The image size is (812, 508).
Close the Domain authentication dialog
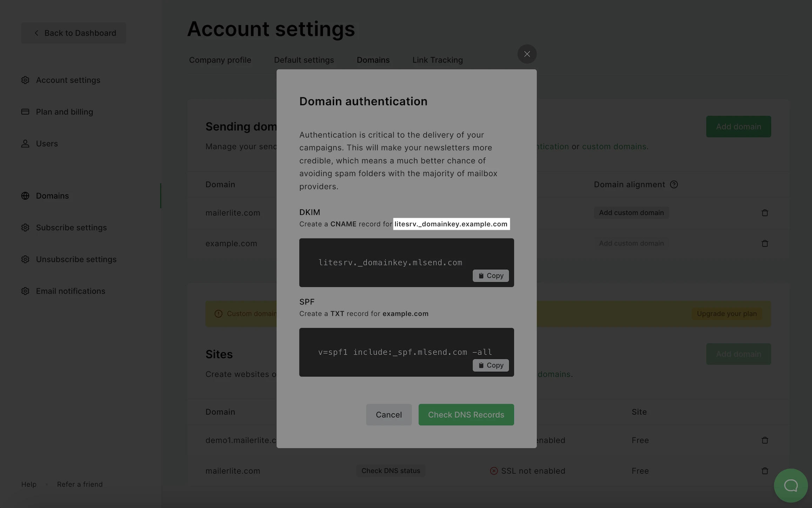(x=527, y=54)
